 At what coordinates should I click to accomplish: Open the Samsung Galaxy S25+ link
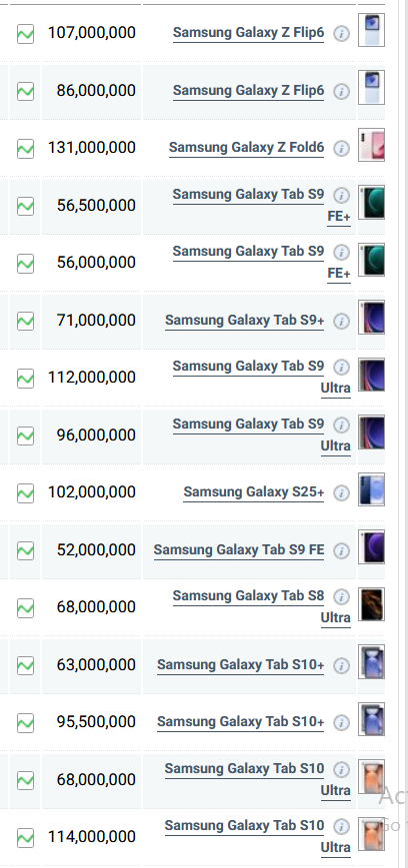tap(253, 492)
